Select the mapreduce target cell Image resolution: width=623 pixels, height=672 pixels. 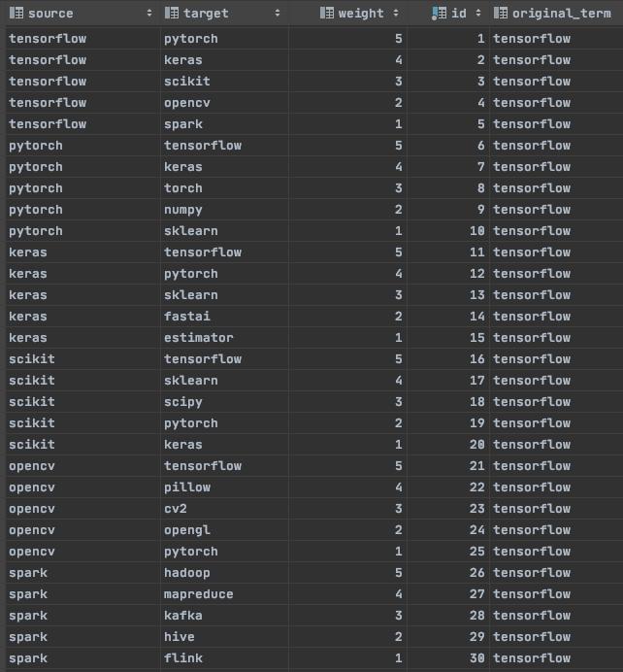[x=198, y=594]
